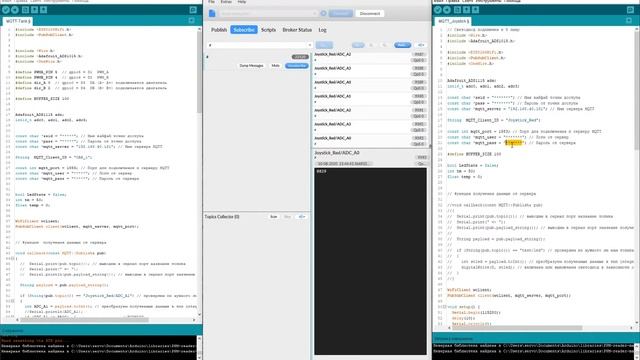Click the Stop button in Topics Collector

point(287,217)
